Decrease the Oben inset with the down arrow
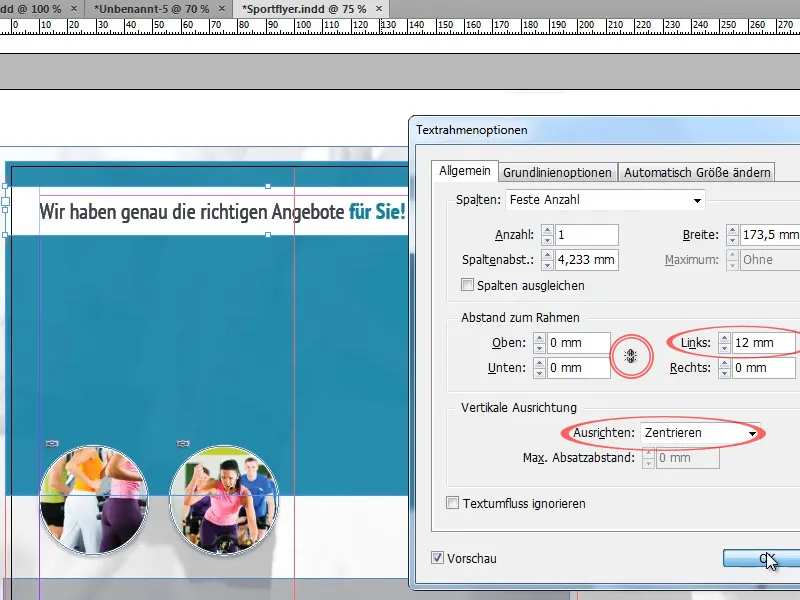 (x=539, y=349)
